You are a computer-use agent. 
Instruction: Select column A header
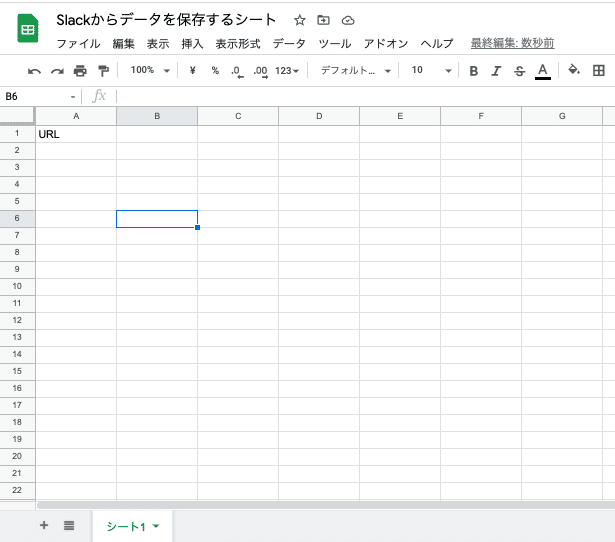pyautogui.click(x=76, y=116)
